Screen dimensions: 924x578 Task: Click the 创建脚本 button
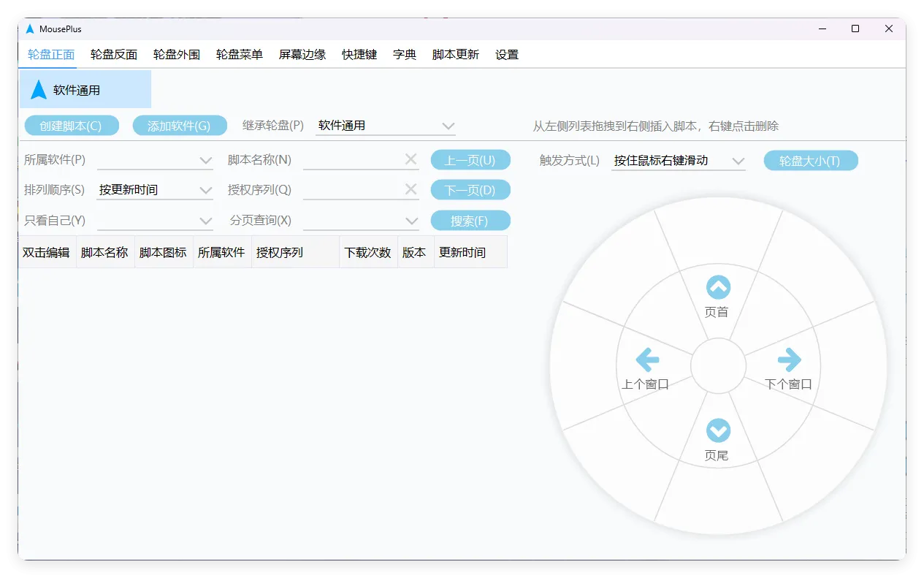point(71,125)
